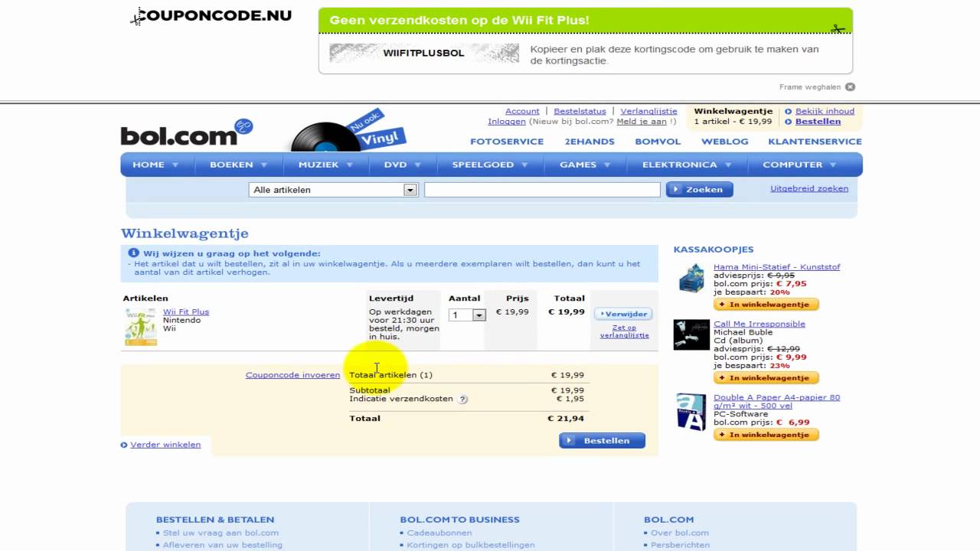The height and width of the screenshot is (551, 980).
Task: Open the Double A Paper product thumbnail
Action: point(691,412)
